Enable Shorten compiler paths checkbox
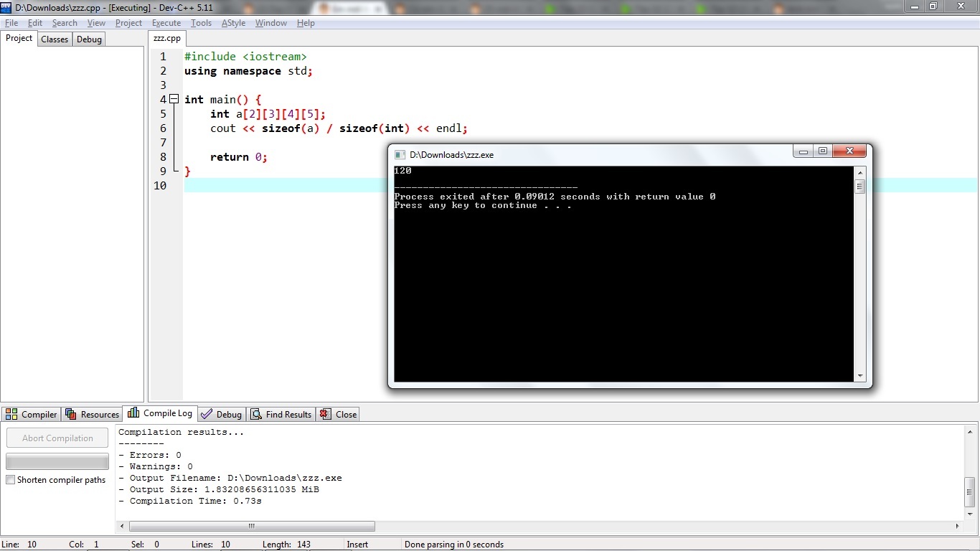The width and height of the screenshot is (980, 551). tap(11, 480)
